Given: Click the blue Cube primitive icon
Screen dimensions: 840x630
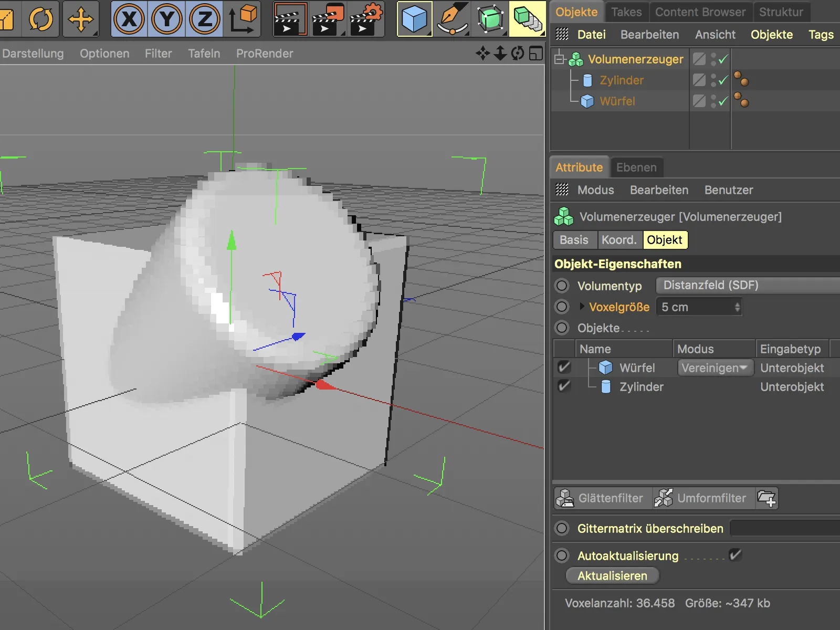Looking at the screenshot, I should click(414, 19).
